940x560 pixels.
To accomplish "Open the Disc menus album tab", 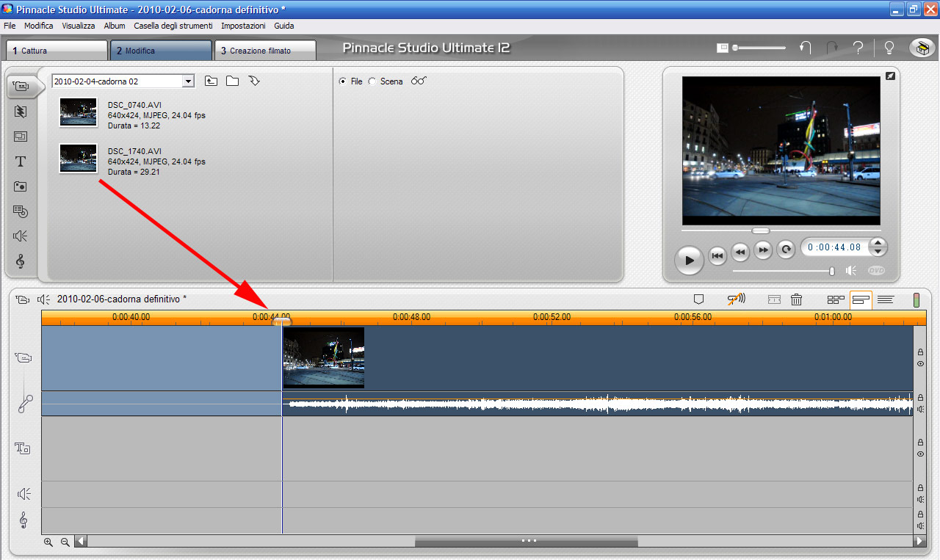I will (21, 211).
